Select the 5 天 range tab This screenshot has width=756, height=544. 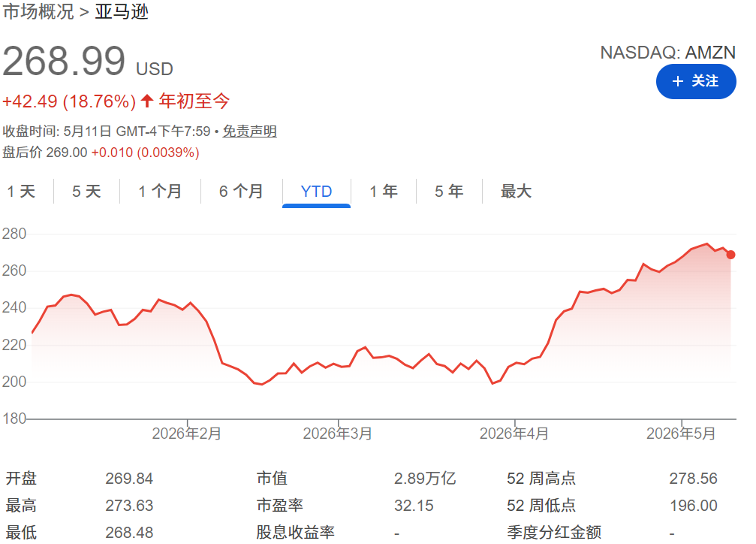tap(87, 192)
